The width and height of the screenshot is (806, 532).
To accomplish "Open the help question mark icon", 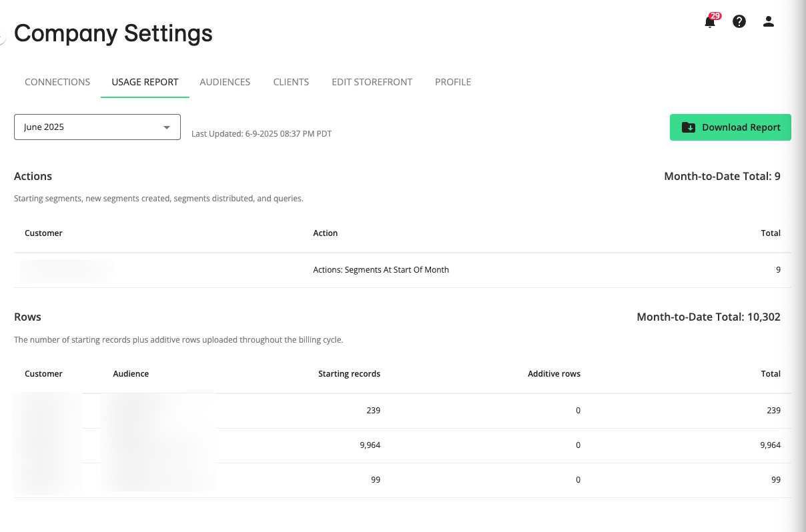I will (739, 21).
